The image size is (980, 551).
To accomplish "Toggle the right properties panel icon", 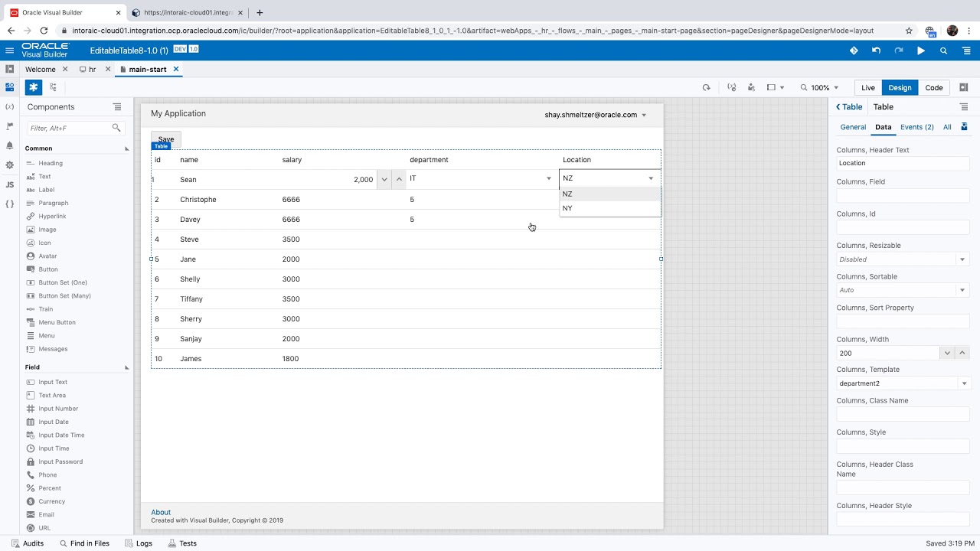I will (x=964, y=87).
